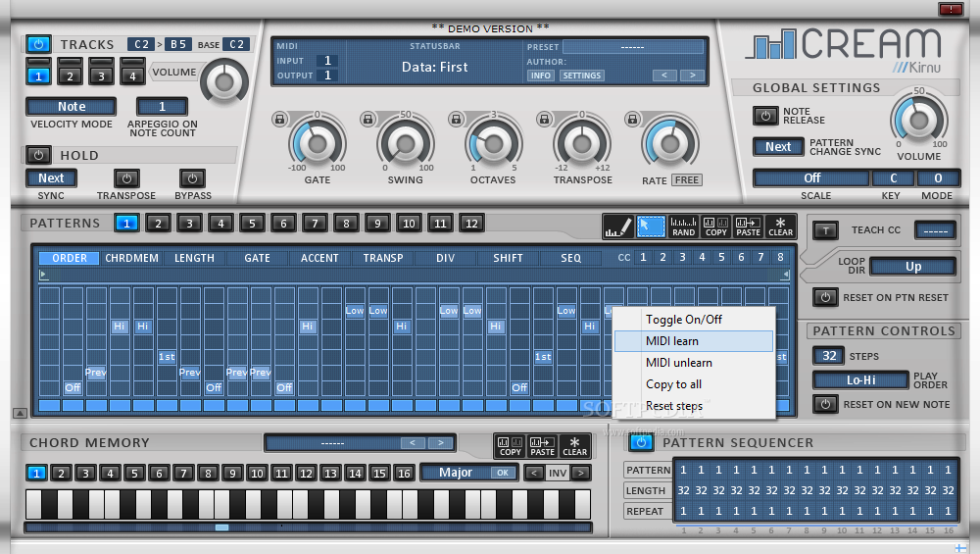Shift chord inversion left arrow
980x554 pixels.
pos(534,473)
